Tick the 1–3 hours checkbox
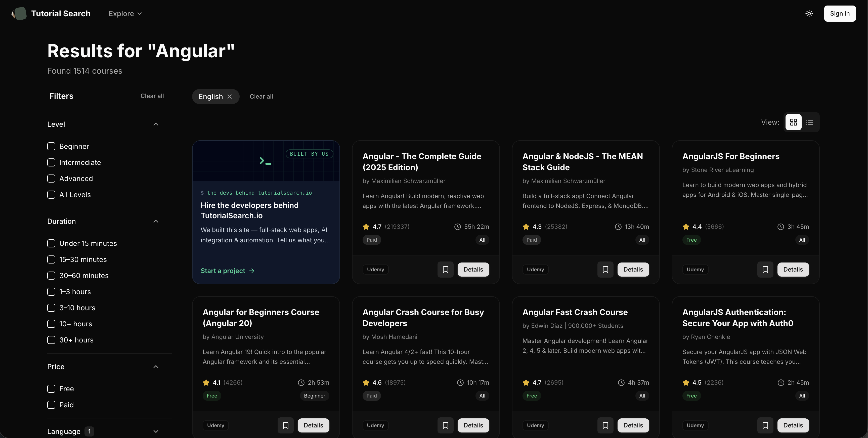Viewport: 868px width, 438px height. [51, 292]
